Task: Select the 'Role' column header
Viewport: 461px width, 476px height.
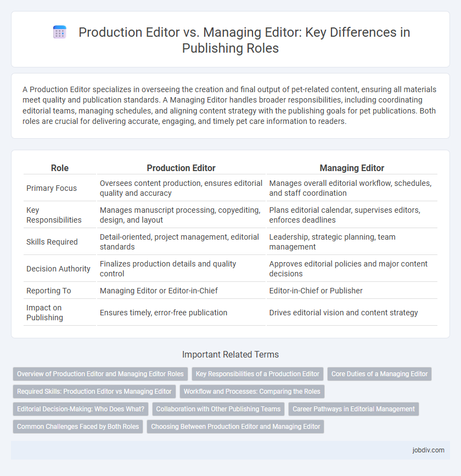Action: [x=60, y=168]
